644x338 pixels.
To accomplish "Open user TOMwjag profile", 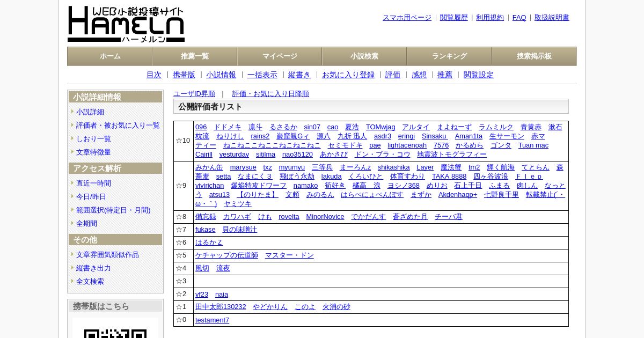I will coord(380,127).
